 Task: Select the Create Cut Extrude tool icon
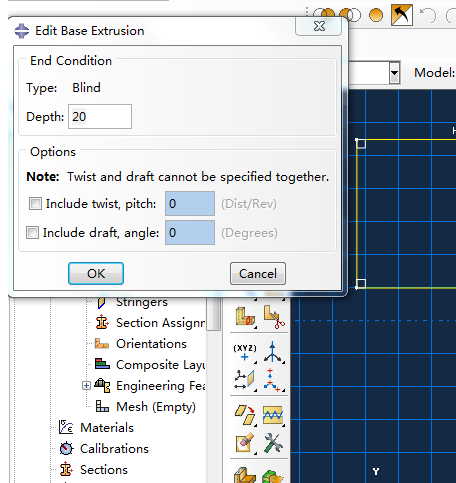(274, 317)
